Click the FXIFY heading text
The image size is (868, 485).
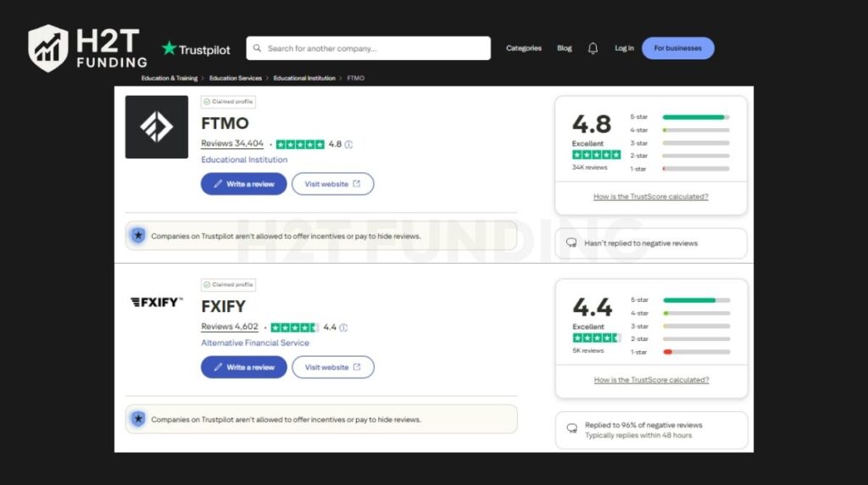(223, 306)
